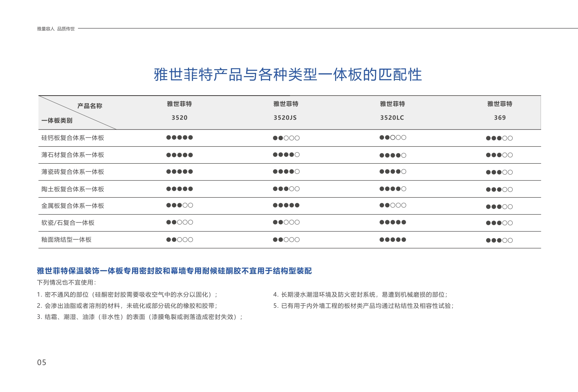Click the 369 rating dots for 薄瓷砖复合体系一体板
This screenshot has height=392, width=578.
(x=499, y=172)
